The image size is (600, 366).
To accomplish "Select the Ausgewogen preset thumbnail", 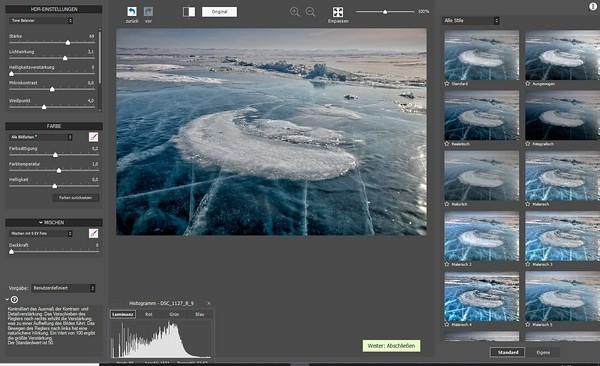I will point(562,55).
